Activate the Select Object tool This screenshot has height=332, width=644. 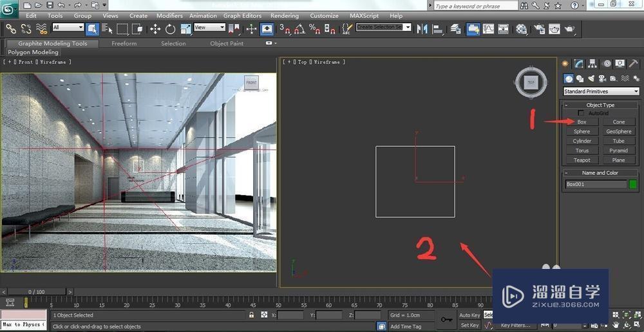(x=92, y=29)
